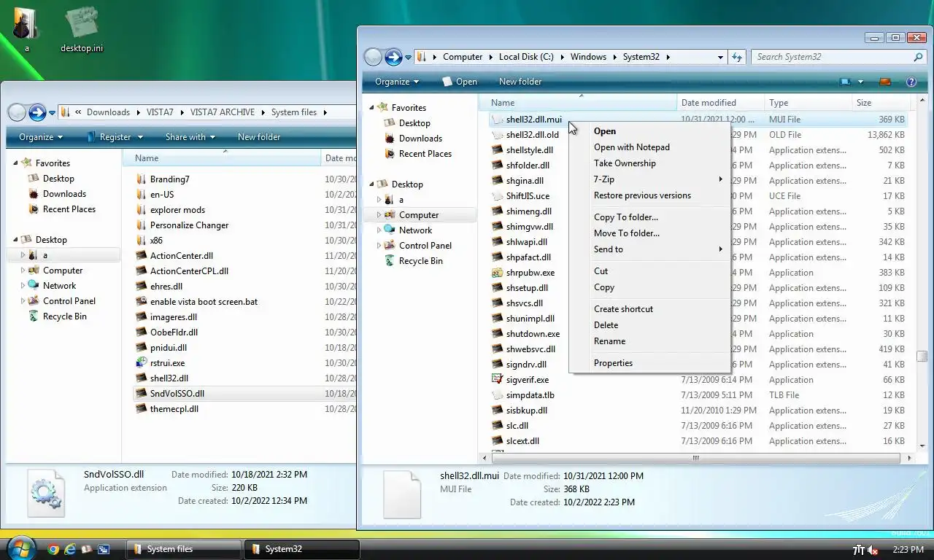Click the change view icon in System32 toolbar
Viewport: 934px width, 560px height.
(x=846, y=82)
